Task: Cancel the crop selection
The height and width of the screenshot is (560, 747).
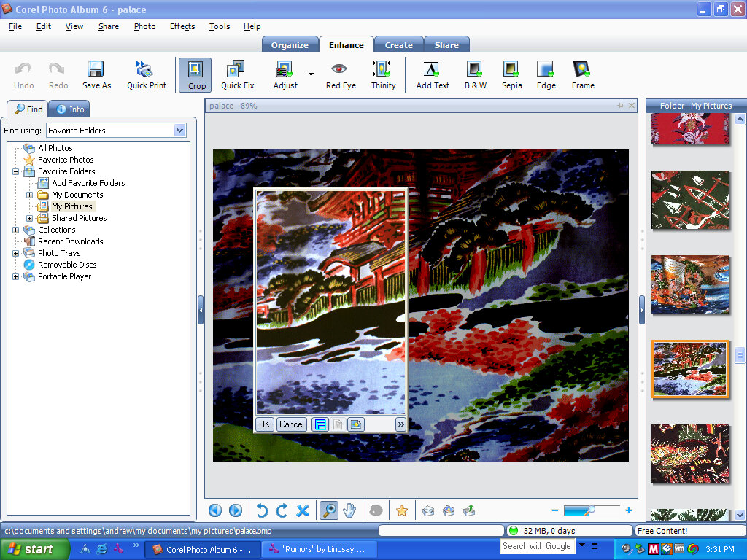Action: (x=291, y=424)
